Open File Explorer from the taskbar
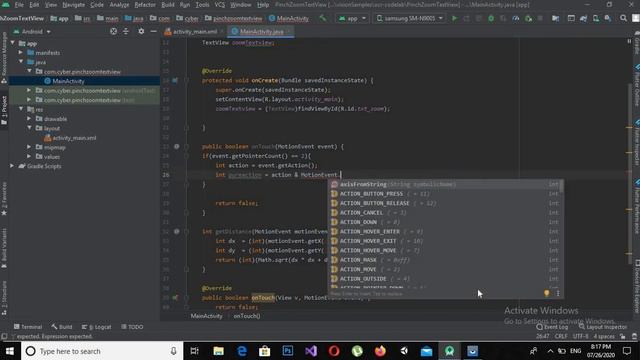The width and height of the screenshot is (640, 360). (x=218, y=351)
